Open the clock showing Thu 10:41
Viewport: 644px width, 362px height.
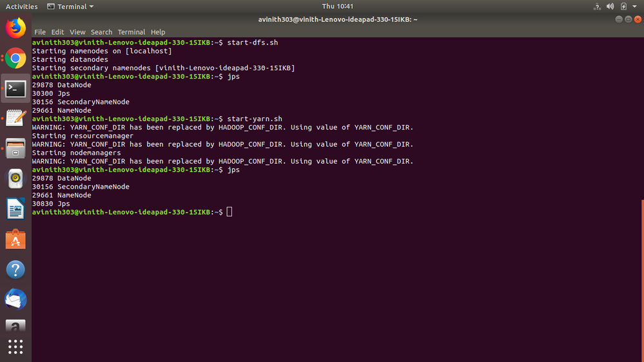pos(337,6)
